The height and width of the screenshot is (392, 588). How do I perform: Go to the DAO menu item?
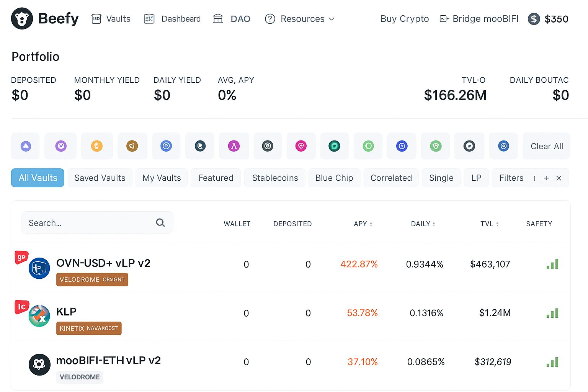[x=232, y=19]
